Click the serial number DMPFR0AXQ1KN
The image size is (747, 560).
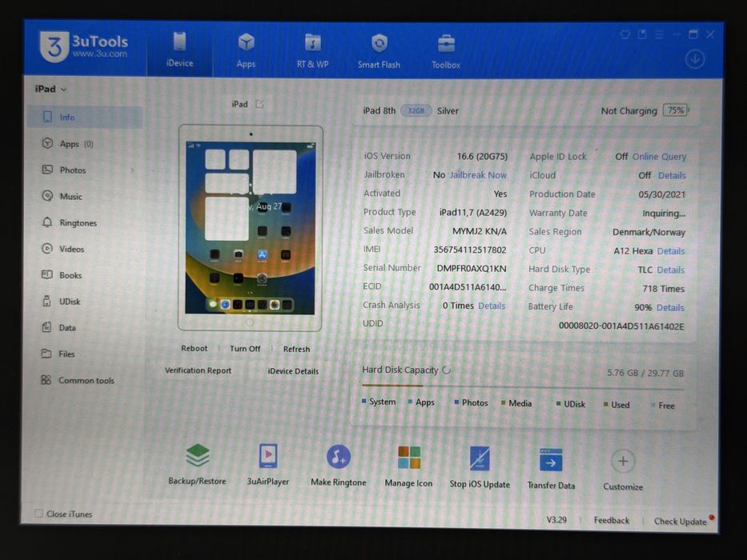pos(471,268)
